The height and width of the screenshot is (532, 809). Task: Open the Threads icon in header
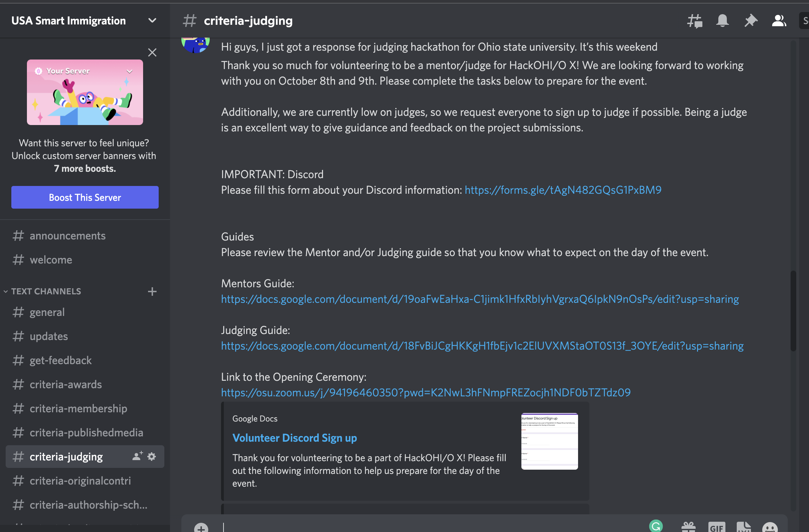[695, 21]
